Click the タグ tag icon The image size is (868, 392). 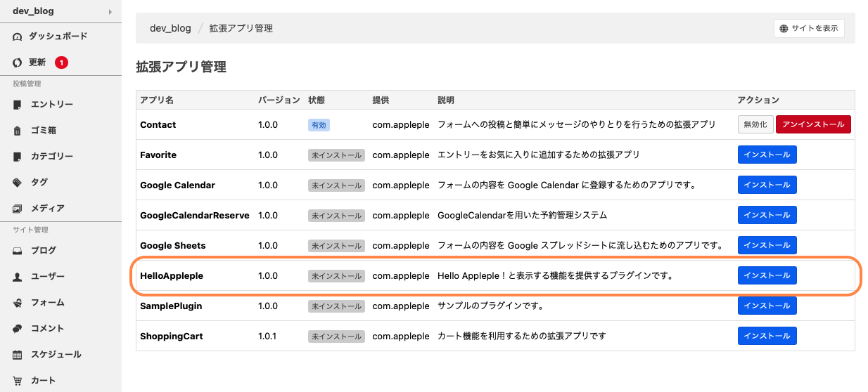(x=18, y=183)
